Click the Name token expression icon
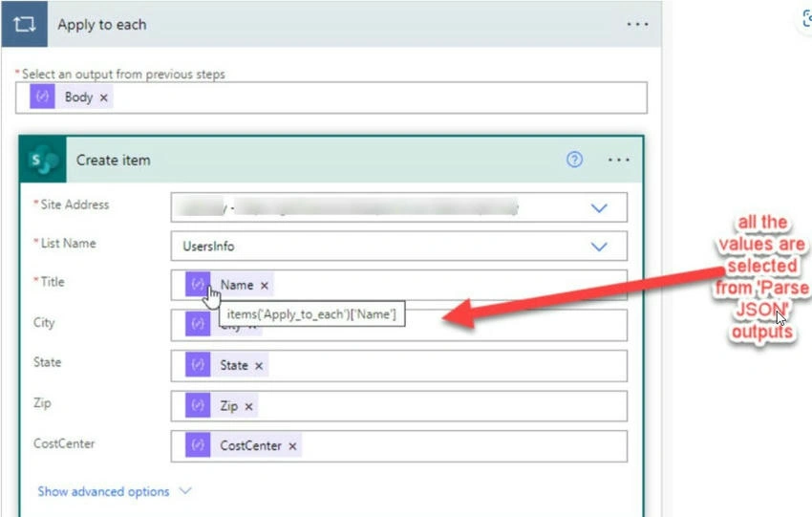The width and height of the screenshot is (812, 517). (x=198, y=284)
